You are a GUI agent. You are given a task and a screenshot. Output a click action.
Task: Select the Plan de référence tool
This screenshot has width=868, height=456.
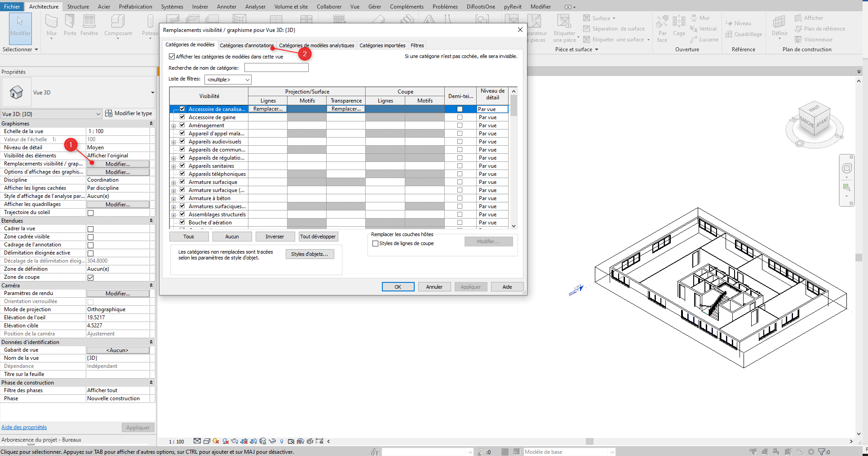pos(819,29)
